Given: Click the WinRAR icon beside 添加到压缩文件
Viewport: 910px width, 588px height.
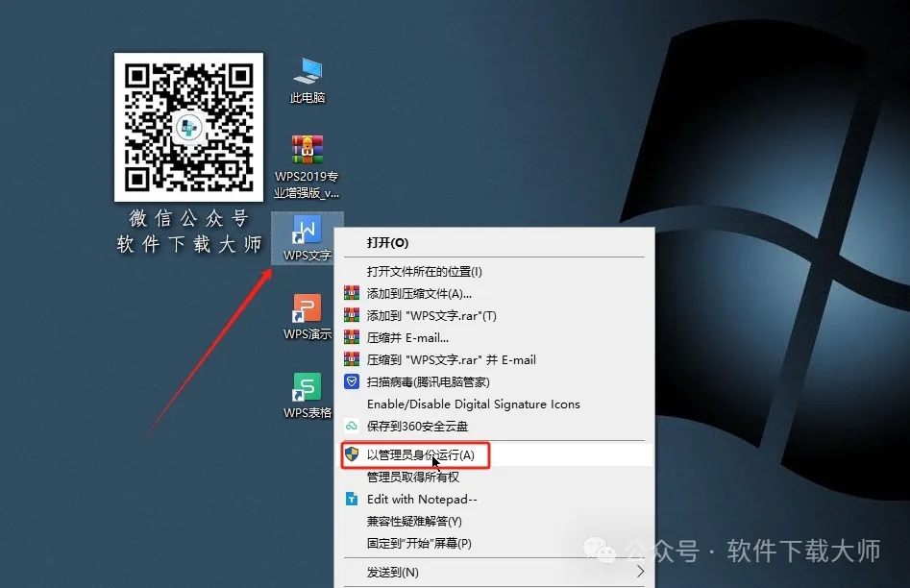Looking at the screenshot, I should click(x=354, y=293).
